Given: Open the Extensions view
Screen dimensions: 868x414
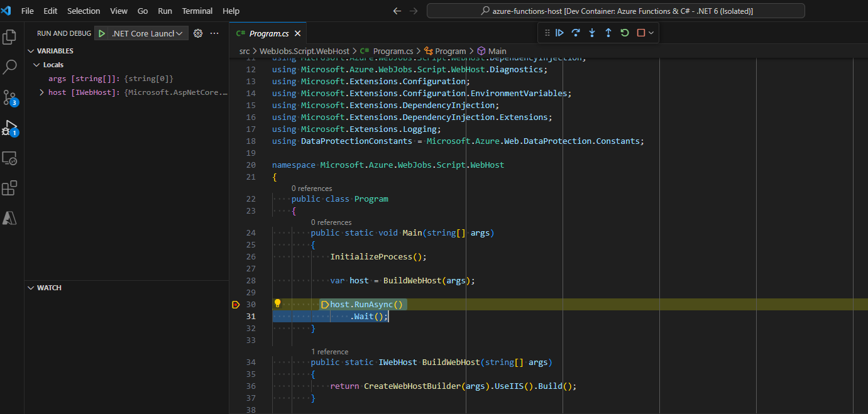Looking at the screenshot, I should (x=9, y=188).
